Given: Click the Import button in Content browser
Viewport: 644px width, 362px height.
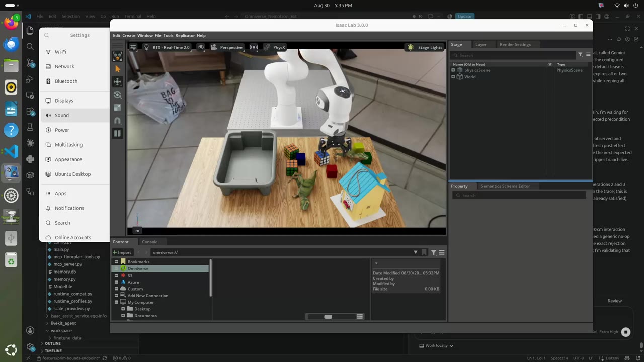Looking at the screenshot, I should click(x=122, y=252).
